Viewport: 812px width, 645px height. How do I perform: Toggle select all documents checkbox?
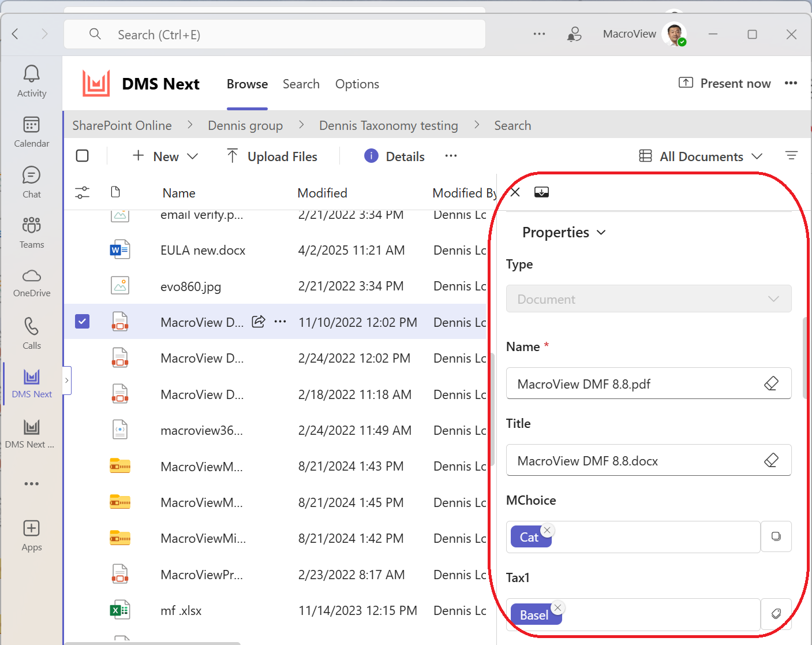click(83, 156)
